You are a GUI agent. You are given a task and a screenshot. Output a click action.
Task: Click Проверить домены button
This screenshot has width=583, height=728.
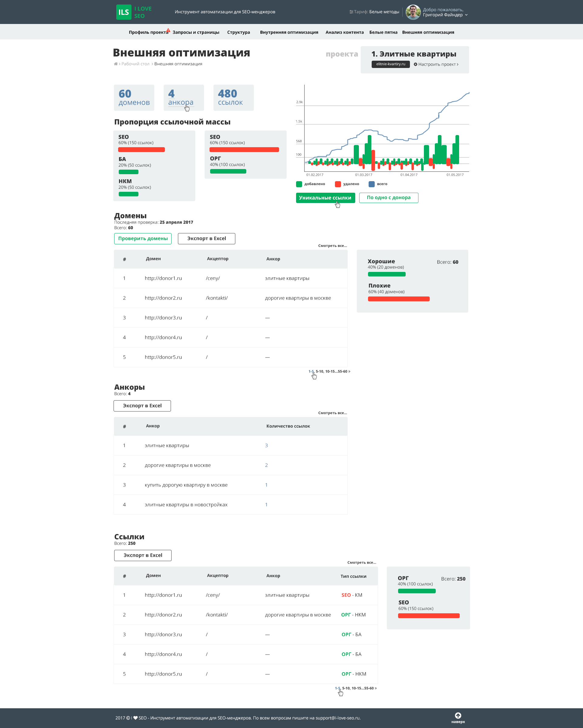click(143, 239)
